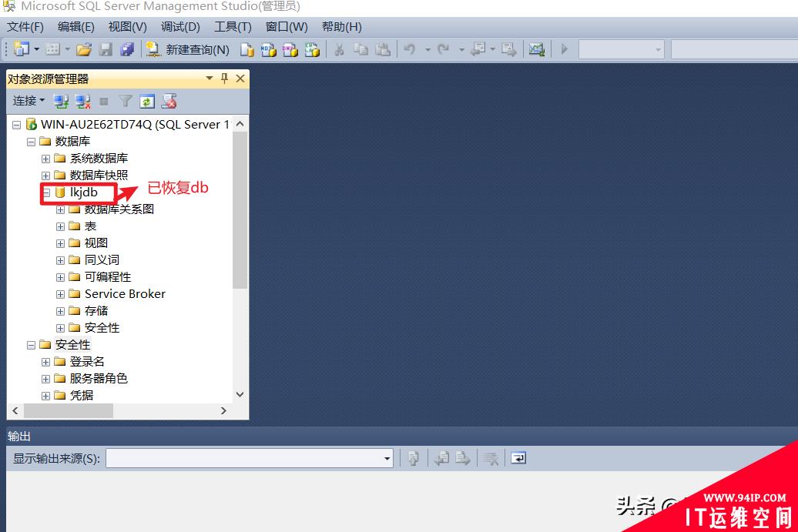Select 安全性 folder under lkjdb
The image size is (798, 532).
pyautogui.click(x=102, y=328)
